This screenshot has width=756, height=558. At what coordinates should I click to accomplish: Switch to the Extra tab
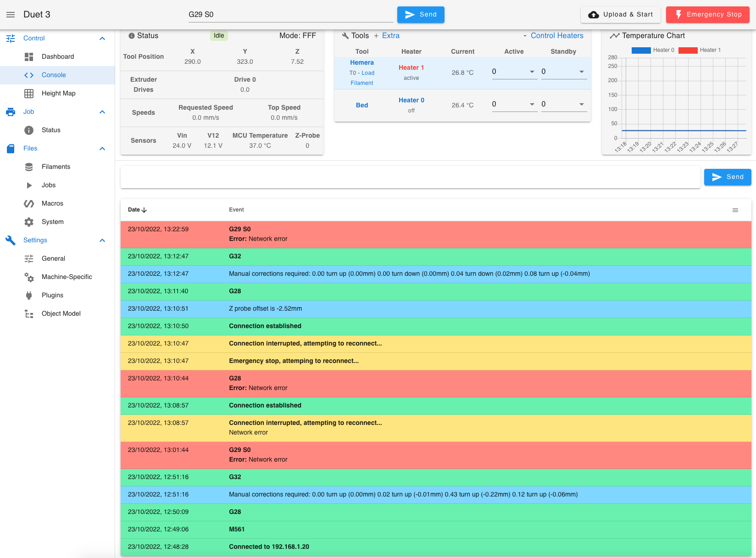pos(390,36)
